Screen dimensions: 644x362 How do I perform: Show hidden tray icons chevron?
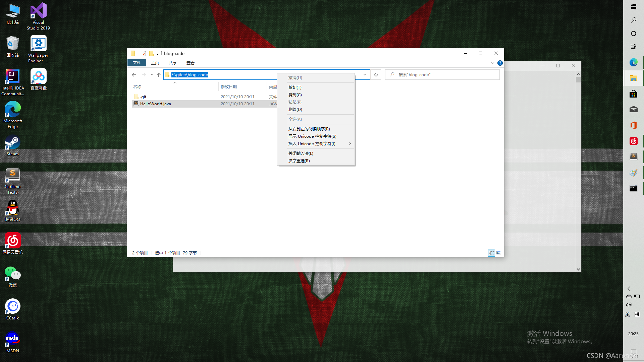point(629,289)
